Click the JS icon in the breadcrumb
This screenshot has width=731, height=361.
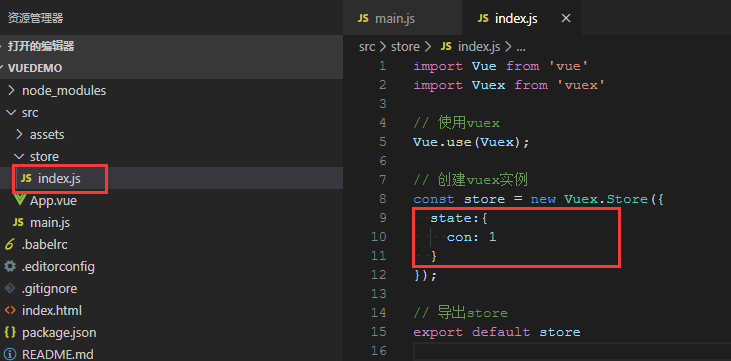point(446,47)
